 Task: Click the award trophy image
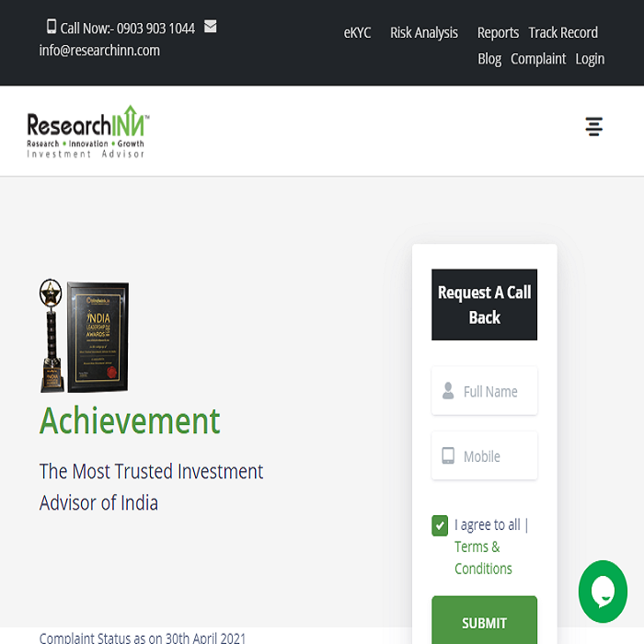(84, 337)
